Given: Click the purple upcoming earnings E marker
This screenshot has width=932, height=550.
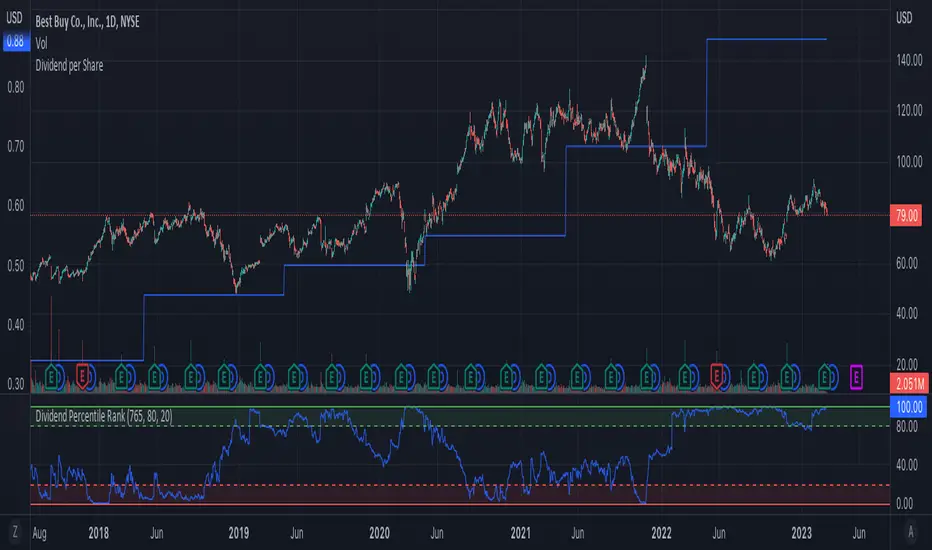Looking at the screenshot, I should coord(856,377).
